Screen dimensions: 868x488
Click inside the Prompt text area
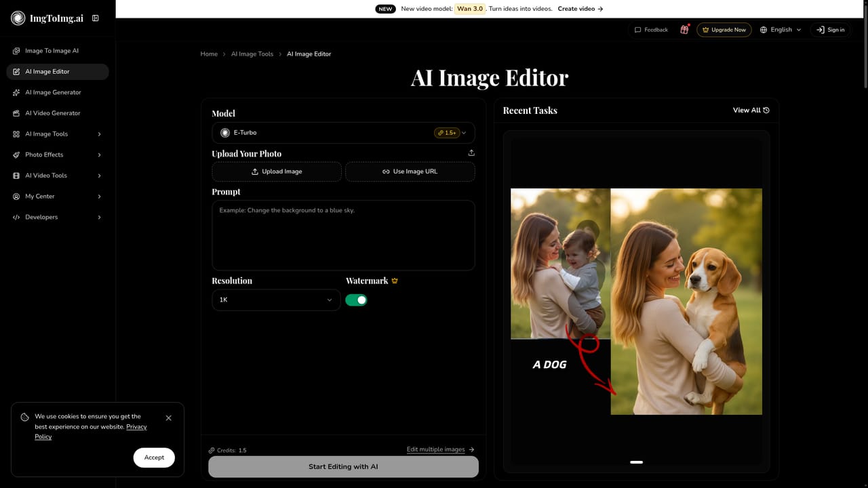pyautogui.click(x=343, y=235)
